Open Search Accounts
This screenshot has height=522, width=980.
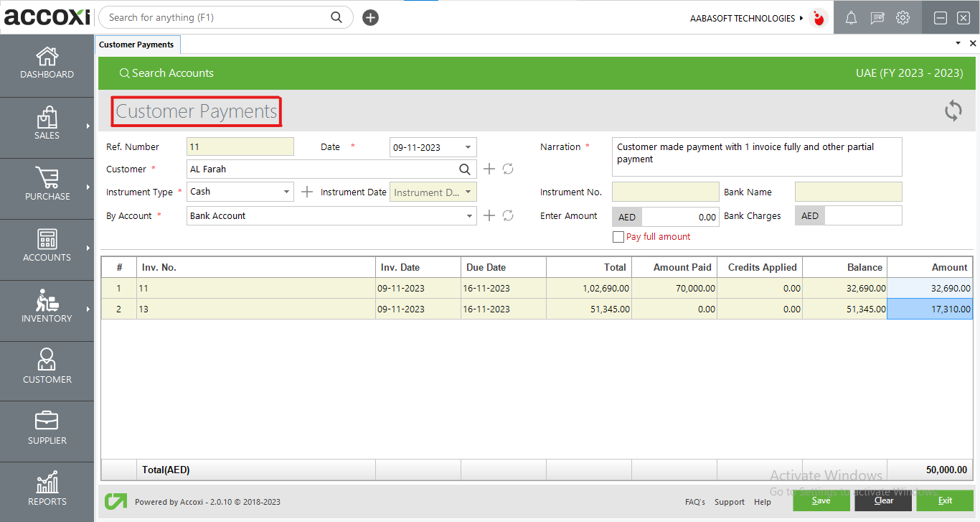[166, 73]
